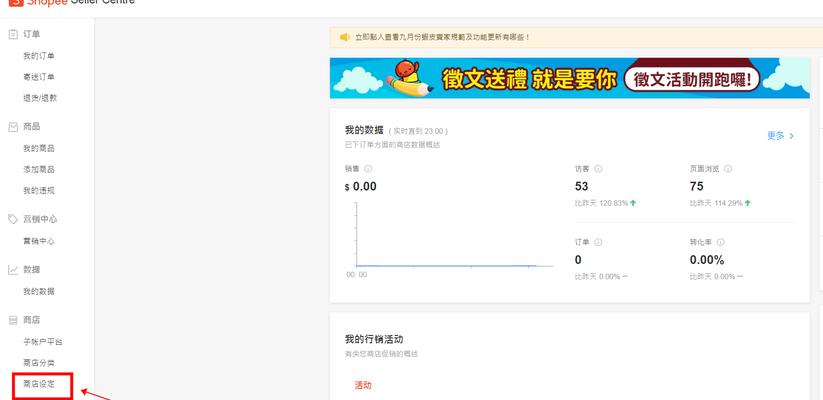Click the 商品 section heading in sidebar
The height and width of the screenshot is (400, 823).
(31, 127)
